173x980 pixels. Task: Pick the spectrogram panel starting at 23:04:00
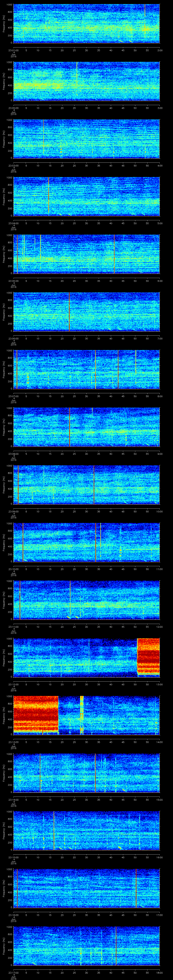point(86,196)
